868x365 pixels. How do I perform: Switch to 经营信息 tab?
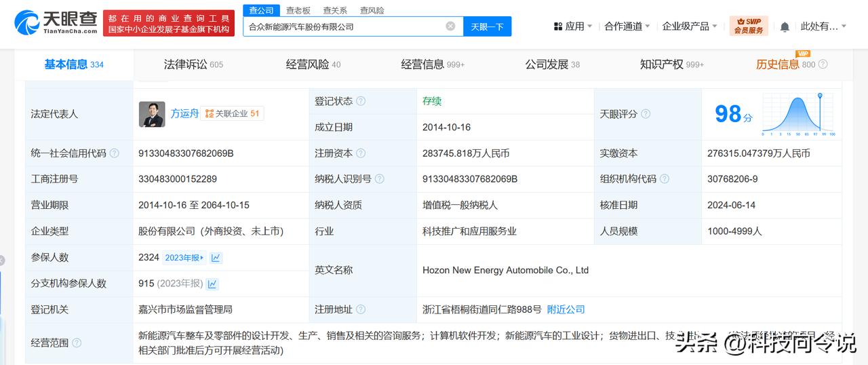tap(433, 64)
